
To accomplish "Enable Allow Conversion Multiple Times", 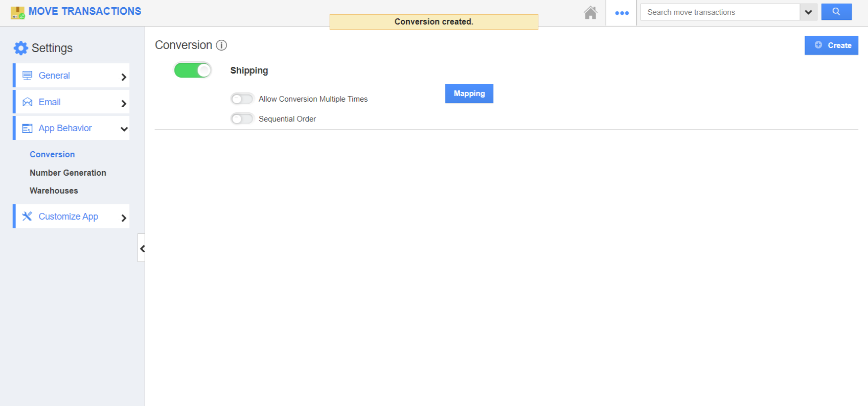I will point(242,99).
